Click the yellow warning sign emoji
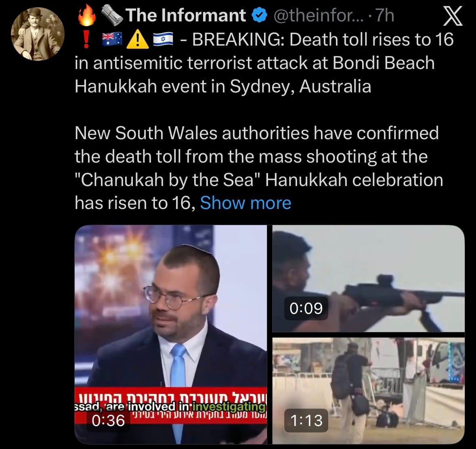The height and width of the screenshot is (449, 476). (138, 40)
